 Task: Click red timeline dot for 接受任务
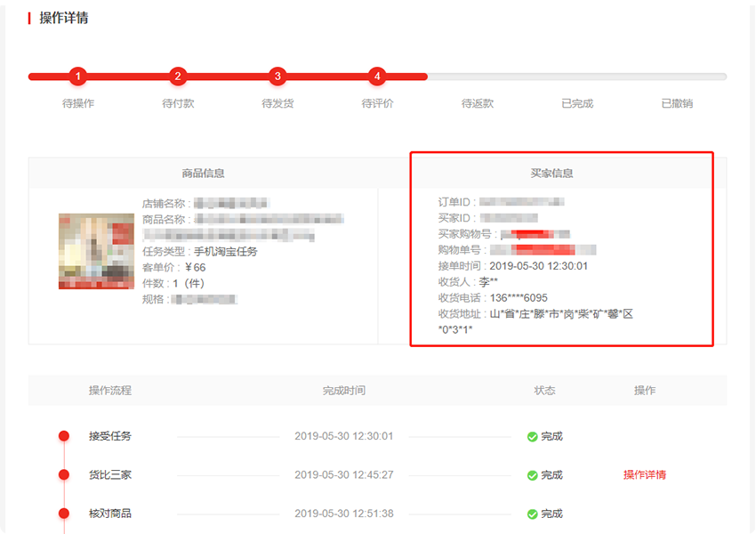[64, 436]
